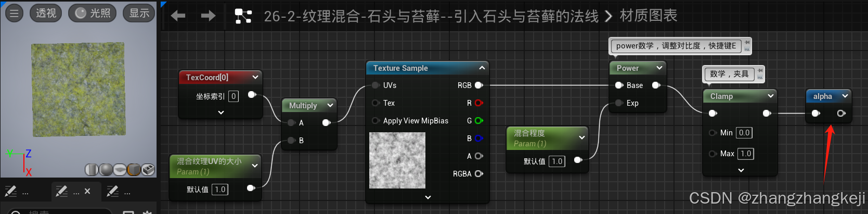Set preview mesh to cylinder
Image resolution: width=868 pixels, height=214 pixels.
point(92,170)
